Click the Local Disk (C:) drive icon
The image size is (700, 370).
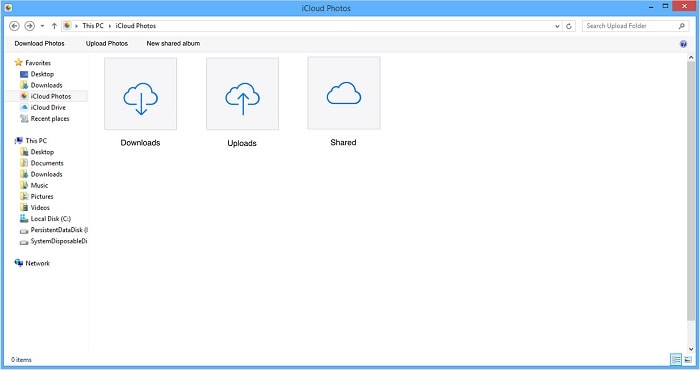[24, 219]
